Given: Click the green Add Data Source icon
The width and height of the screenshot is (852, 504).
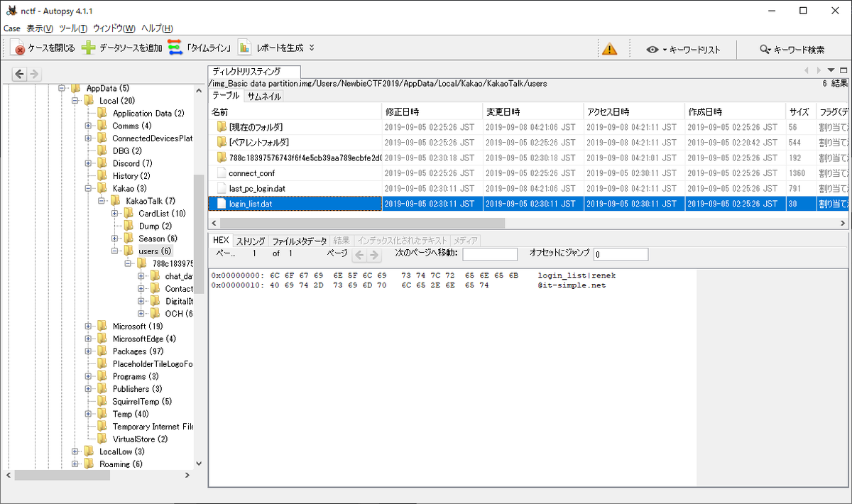Looking at the screenshot, I should click(87, 48).
